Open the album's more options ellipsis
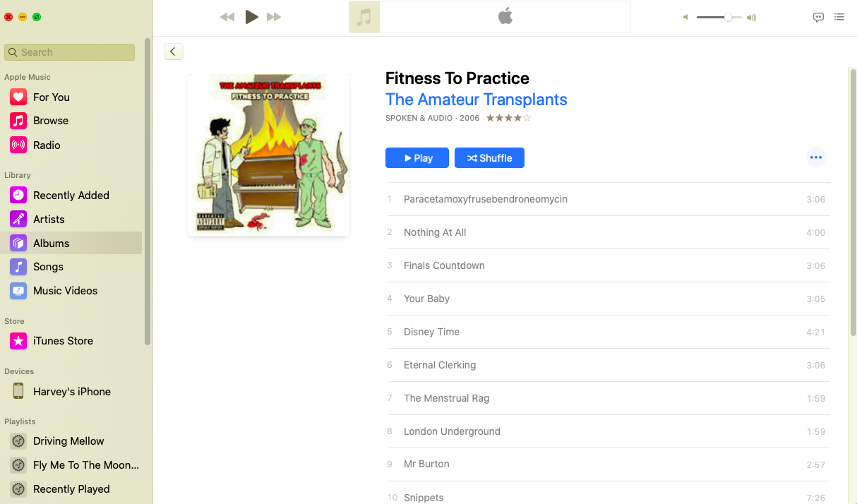857x504 pixels. pos(815,157)
